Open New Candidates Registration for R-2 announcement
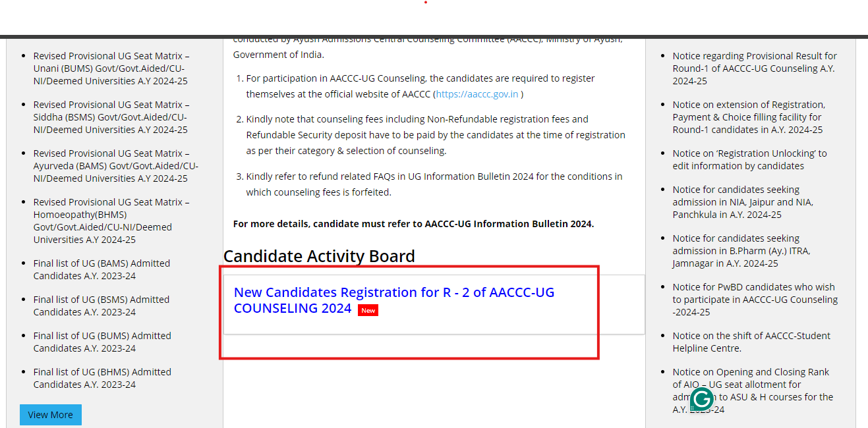This screenshot has width=868, height=428. click(393, 300)
